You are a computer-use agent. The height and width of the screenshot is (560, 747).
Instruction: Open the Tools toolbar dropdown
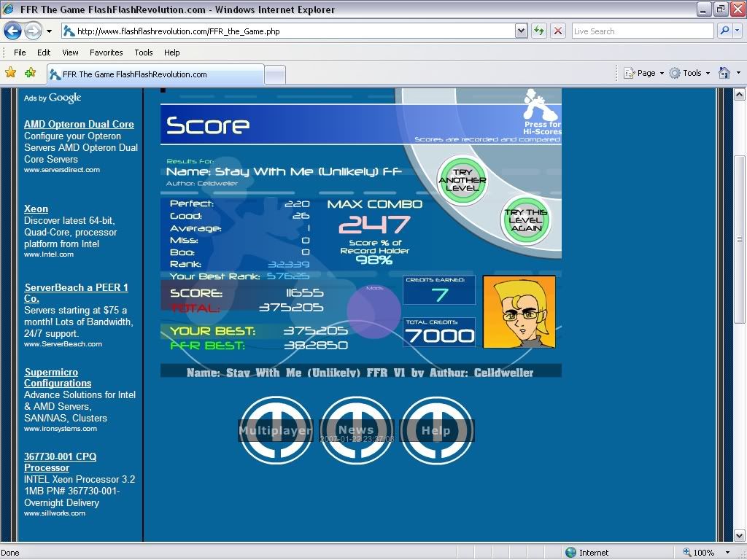coord(689,73)
